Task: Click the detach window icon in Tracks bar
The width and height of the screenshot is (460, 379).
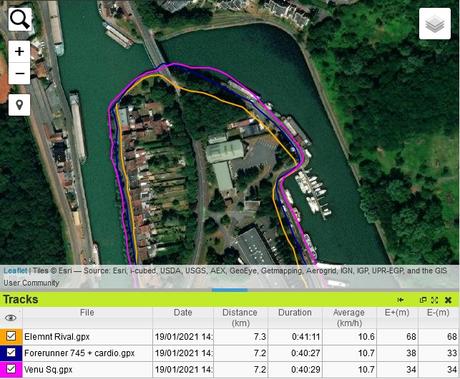Action: click(x=423, y=300)
